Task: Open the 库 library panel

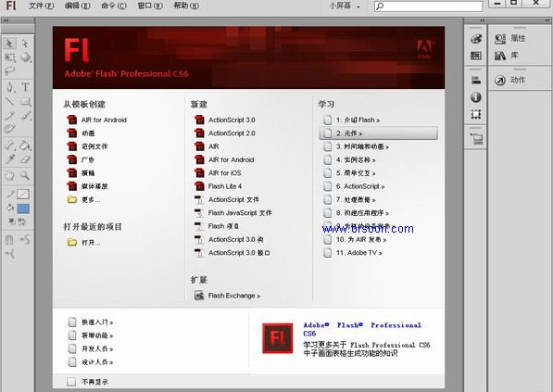Action: [506, 56]
